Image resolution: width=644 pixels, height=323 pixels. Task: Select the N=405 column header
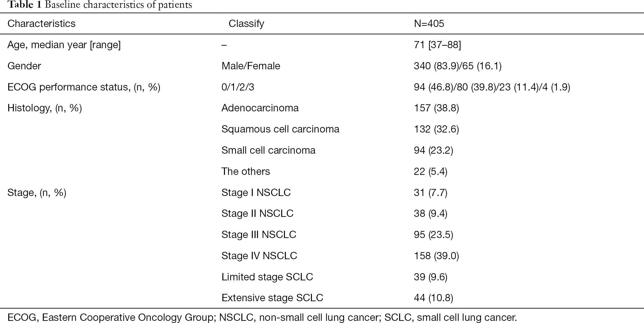point(429,24)
